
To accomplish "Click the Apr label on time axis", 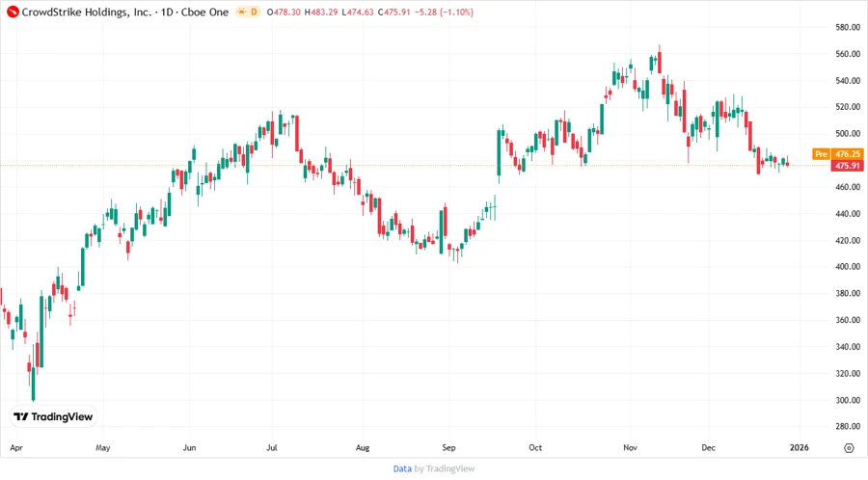I will pos(16,447).
